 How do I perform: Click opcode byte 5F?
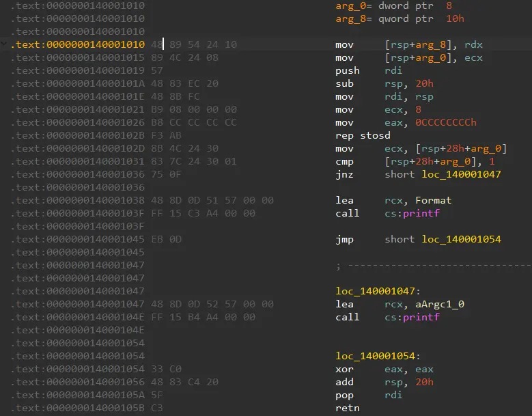pos(157,395)
